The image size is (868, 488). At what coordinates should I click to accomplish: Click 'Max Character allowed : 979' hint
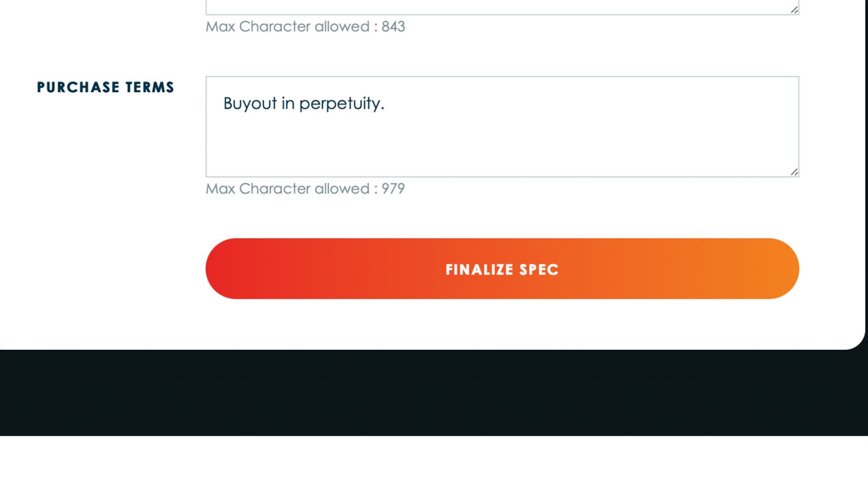pyautogui.click(x=305, y=189)
